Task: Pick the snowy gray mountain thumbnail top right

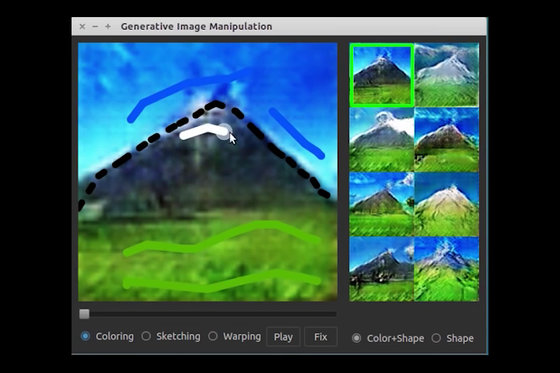Action: tap(446, 75)
